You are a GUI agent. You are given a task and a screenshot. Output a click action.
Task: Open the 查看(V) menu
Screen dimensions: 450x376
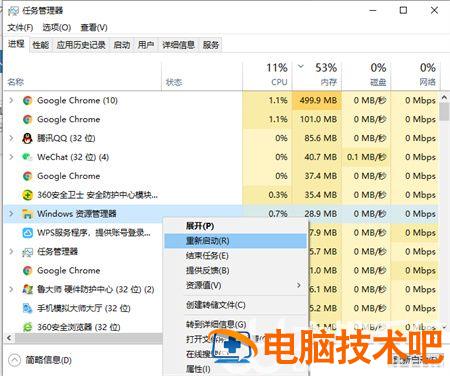(x=94, y=27)
